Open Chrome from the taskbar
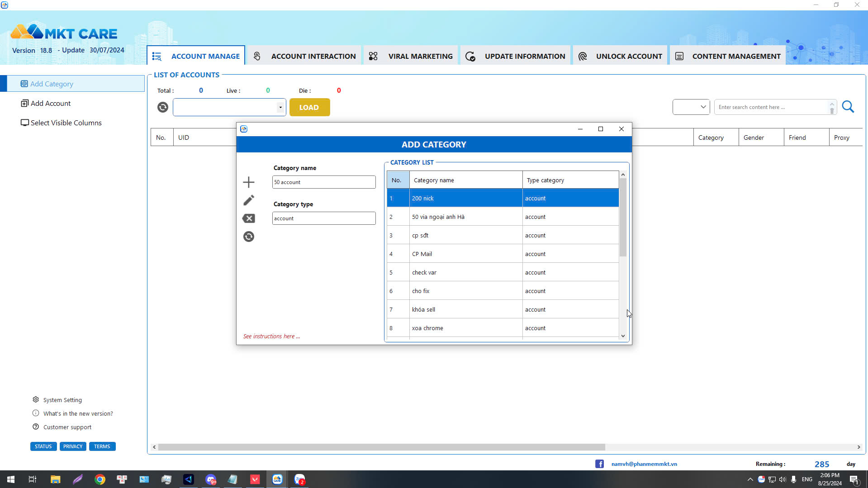Image resolution: width=868 pixels, height=488 pixels. tap(100, 479)
